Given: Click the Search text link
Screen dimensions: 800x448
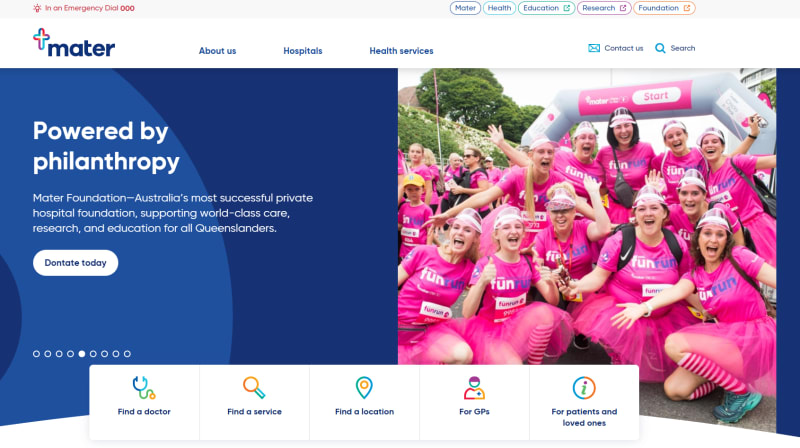Looking at the screenshot, I should (683, 48).
